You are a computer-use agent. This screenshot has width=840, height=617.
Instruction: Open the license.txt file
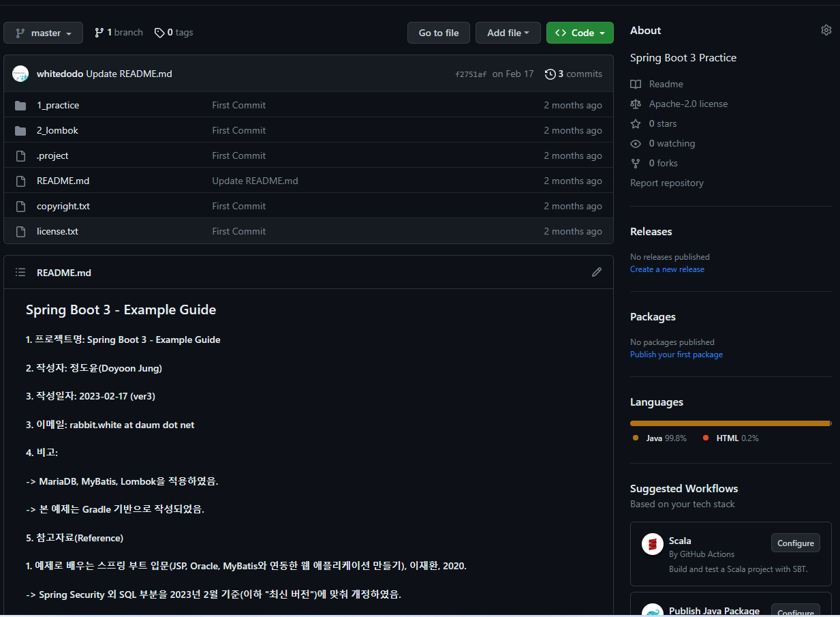(x=57, y=231)
